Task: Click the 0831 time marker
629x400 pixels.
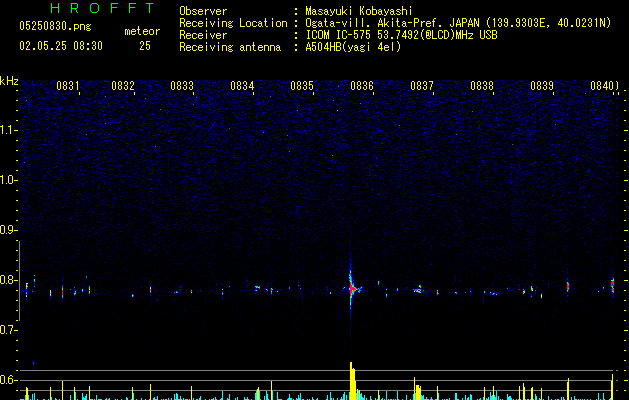Action: (68, 86)
